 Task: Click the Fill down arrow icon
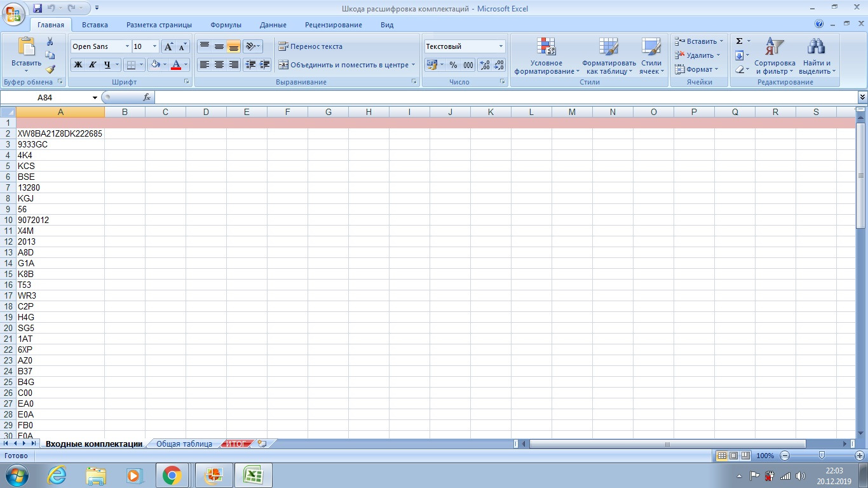coord(740,55)
